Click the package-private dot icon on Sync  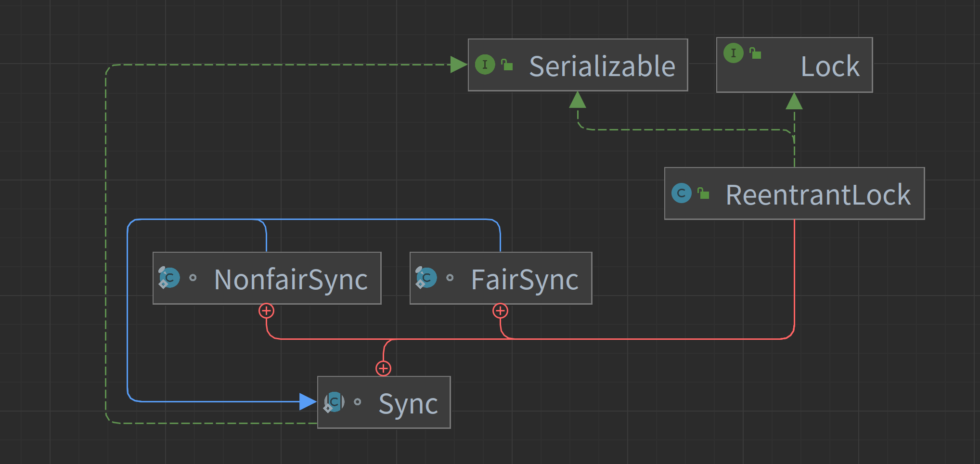(x=357, y=402)
